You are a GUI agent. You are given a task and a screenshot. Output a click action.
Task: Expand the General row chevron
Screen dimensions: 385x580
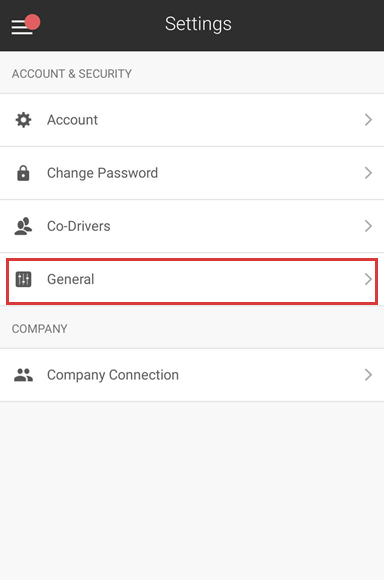(368, 279)
